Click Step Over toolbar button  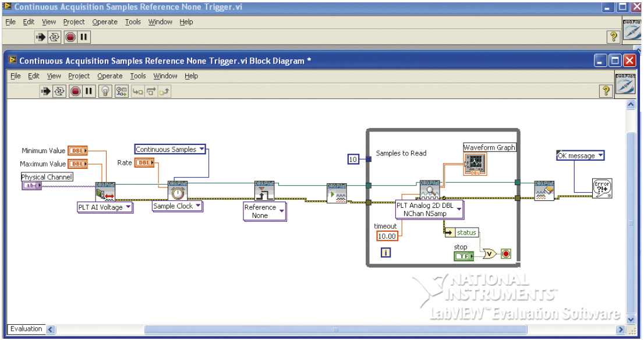(x=151, y=91)
